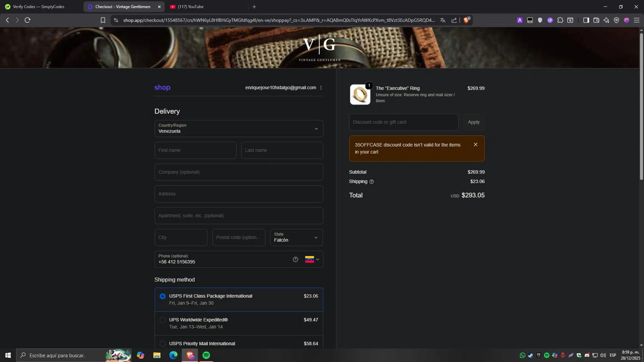Open the Brave Shields lion icon
644x362 pixels.
(x=467, y=20)
